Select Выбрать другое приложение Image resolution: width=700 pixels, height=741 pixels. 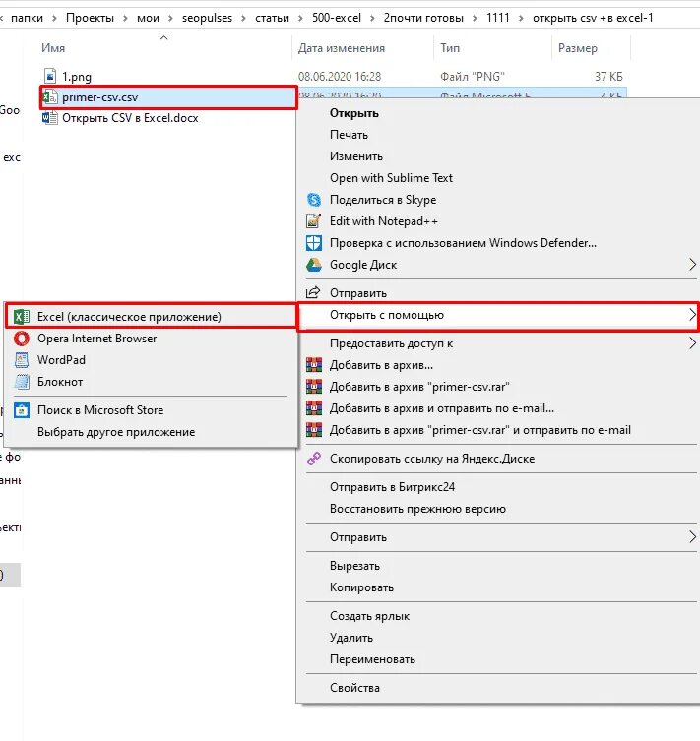coord(116,432)
